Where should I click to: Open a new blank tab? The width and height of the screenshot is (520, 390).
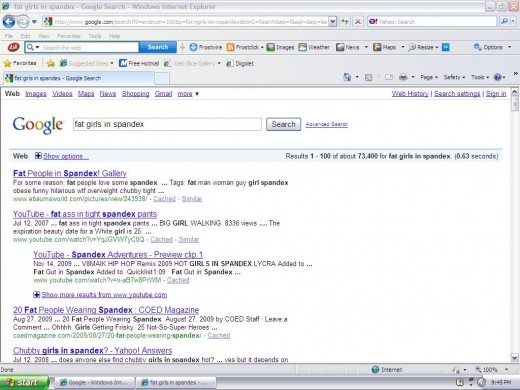[x=162, y=79]
